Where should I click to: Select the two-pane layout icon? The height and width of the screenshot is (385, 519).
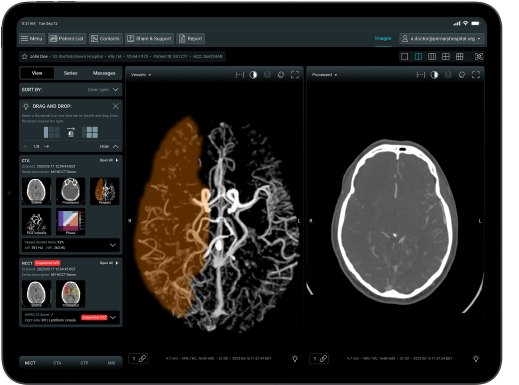click(418, 57)
